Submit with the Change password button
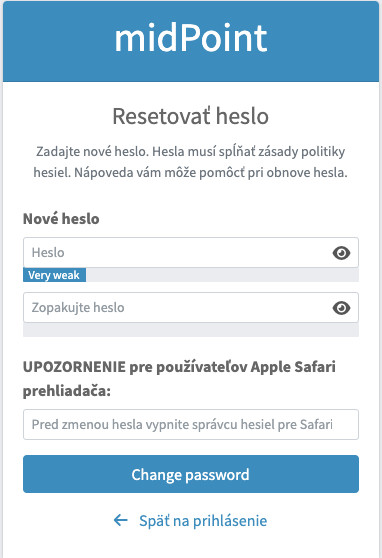 tap(191, 474)
